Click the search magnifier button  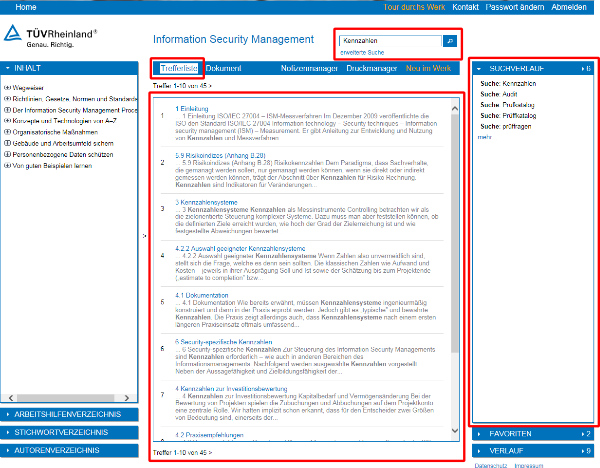tap(450, 41)
